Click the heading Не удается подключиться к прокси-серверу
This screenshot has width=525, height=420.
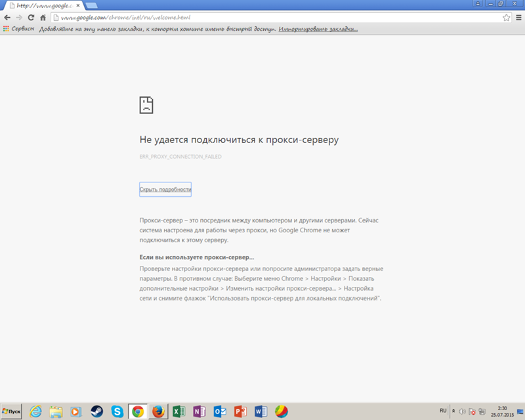point(239,140)
